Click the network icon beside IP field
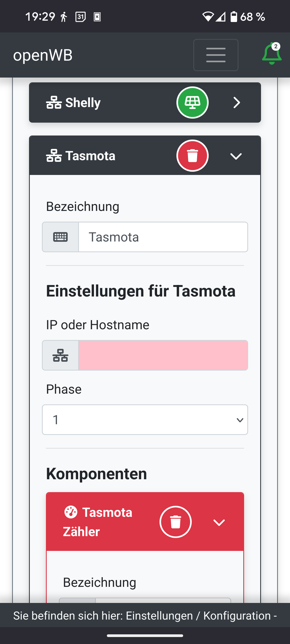Image resolution: width=290 pixels, height=644 pixels. 60,355
